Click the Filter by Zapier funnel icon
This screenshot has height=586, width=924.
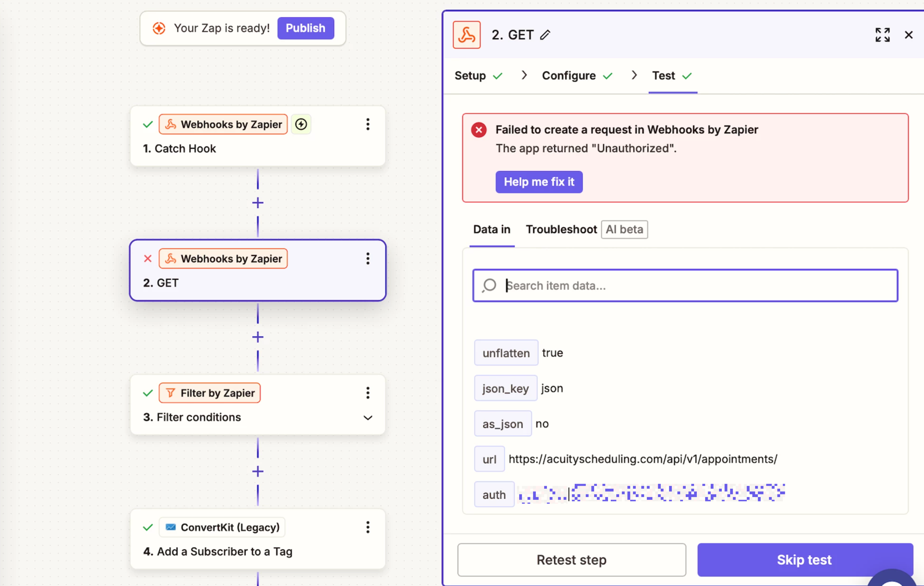pyautogui.click(x=170, y=393)
